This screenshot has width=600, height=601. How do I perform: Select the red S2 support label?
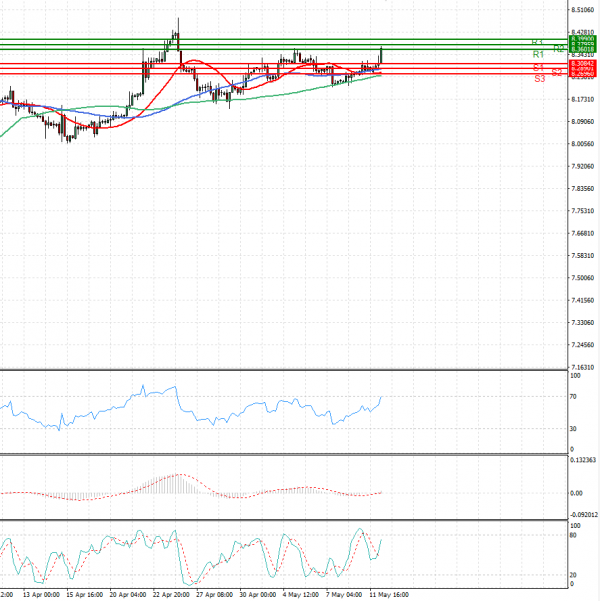pyautogui.click(x=557, y=72)
